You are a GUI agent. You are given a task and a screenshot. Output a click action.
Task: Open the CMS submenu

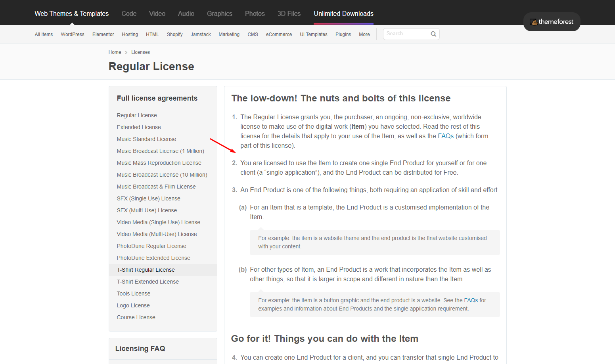point(253,34)
